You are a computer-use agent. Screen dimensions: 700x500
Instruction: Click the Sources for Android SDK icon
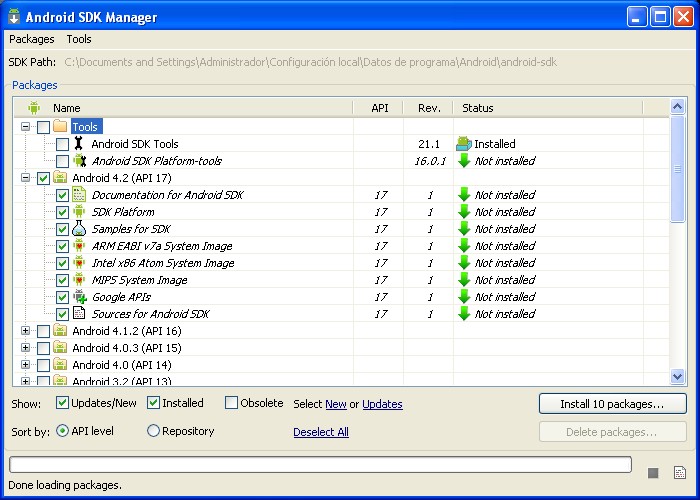(x=79, y=313)
